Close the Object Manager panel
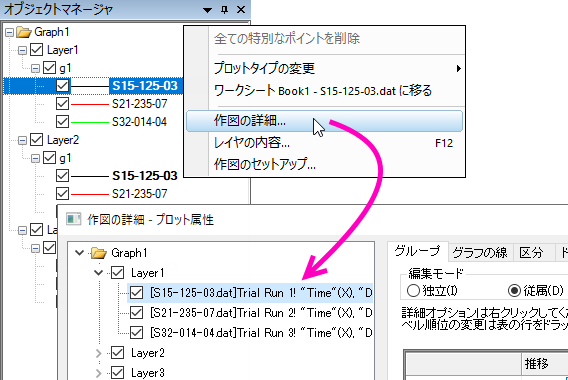The image size is (568, 380). tap(241, 10)
